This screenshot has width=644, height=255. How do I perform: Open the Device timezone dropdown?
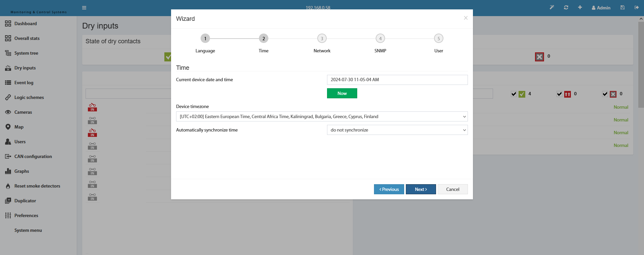[x=322, y=116]
